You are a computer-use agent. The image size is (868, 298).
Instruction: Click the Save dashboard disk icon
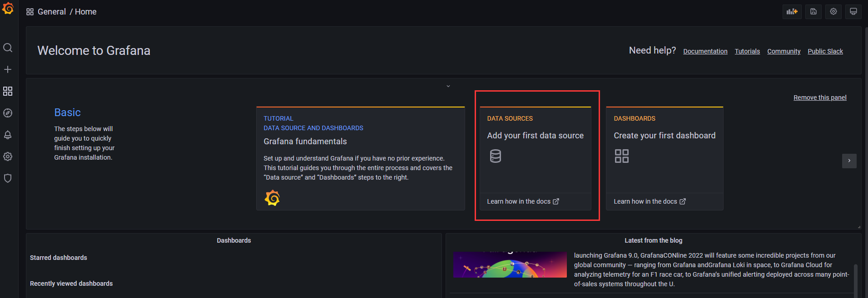tap(813, 12)
